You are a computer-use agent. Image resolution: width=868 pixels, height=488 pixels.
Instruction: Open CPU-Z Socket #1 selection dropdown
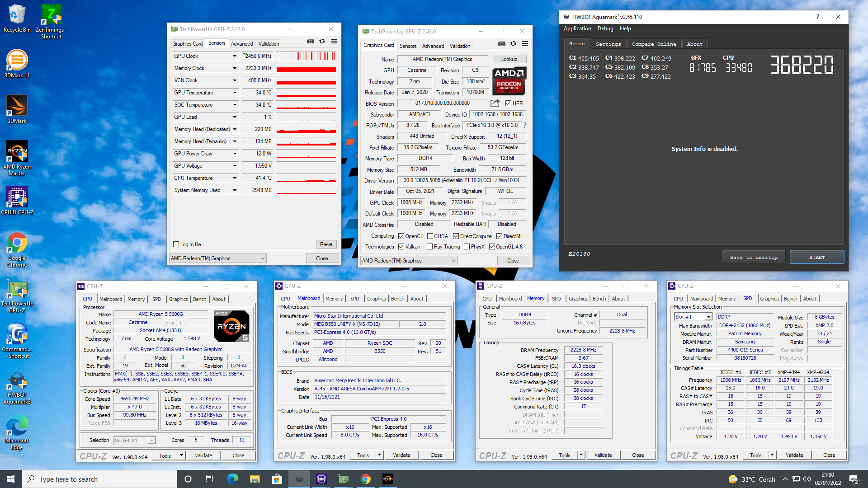pyautogui.click(x=134, y=440)
